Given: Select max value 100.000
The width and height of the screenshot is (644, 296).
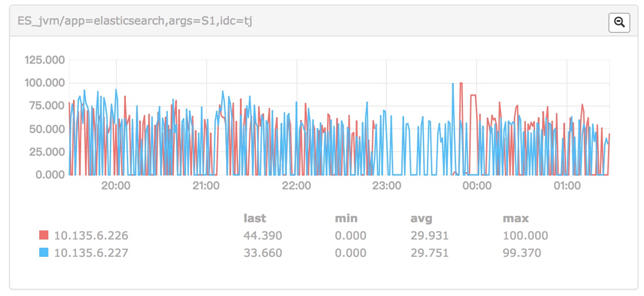Looking at the screenshot, I should [525, 235].
